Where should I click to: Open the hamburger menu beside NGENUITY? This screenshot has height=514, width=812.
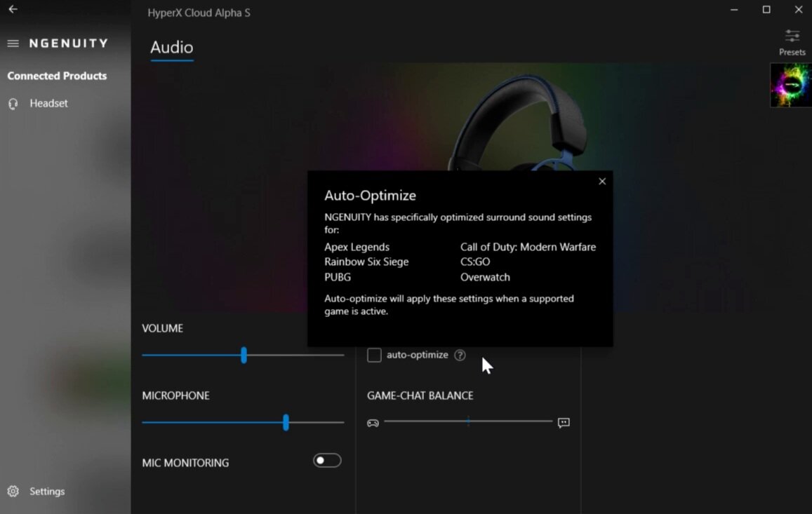(13, 43)
